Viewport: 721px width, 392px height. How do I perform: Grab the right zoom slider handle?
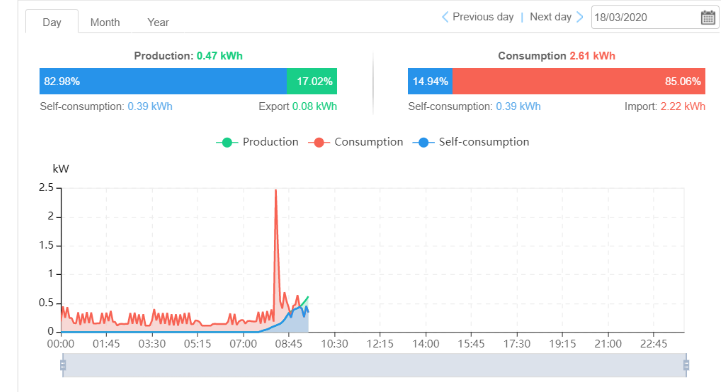pyautogui.click(x=686, y=365)
